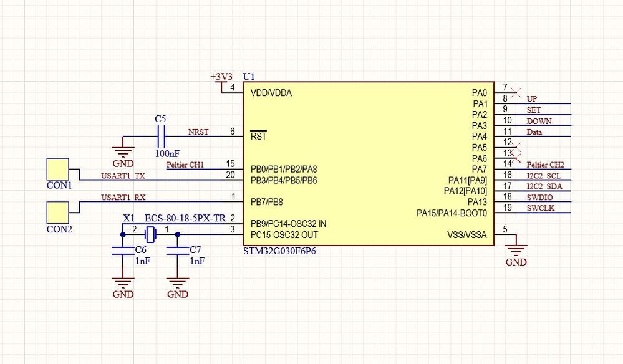The height and width of the screenshot is (364, 623).
Task: Click the NRST net label
Action: (198, 132)
